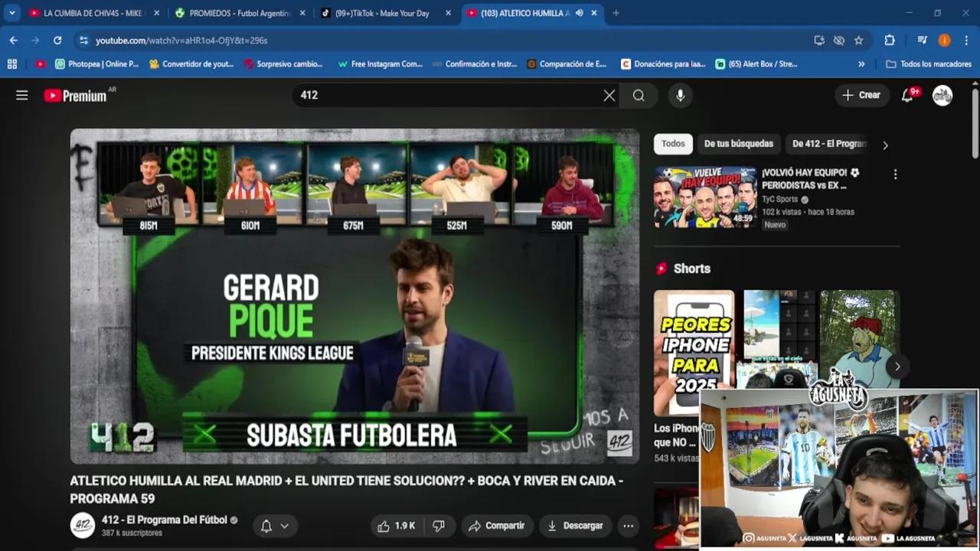Open the YouTube bookmark icon in bookmarks bar
Screen dimensions: 980x551
click(x=41, y=64)
